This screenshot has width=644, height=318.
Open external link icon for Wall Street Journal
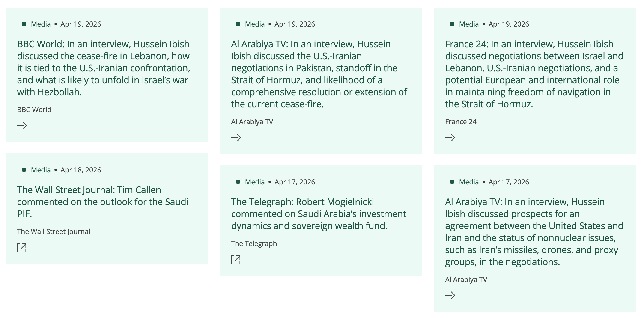click(22, 248)
